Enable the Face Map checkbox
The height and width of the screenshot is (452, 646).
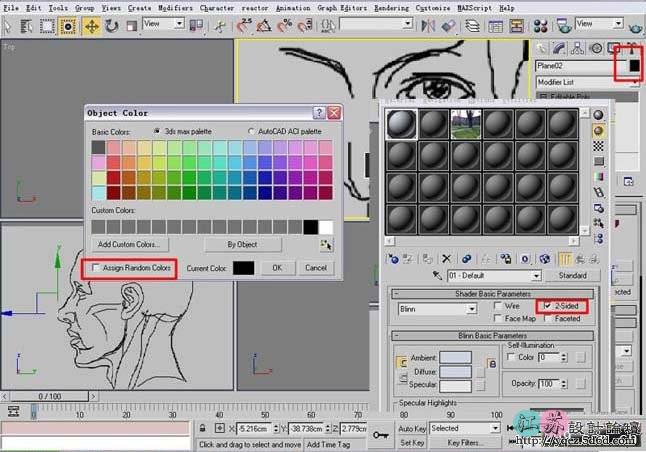[x=498, y=319]
